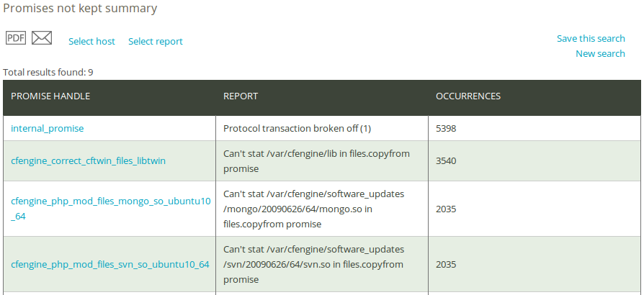Email the report via envelope icon
The height and width of the screenshot is (295, 644).
[x=42, y=37]
